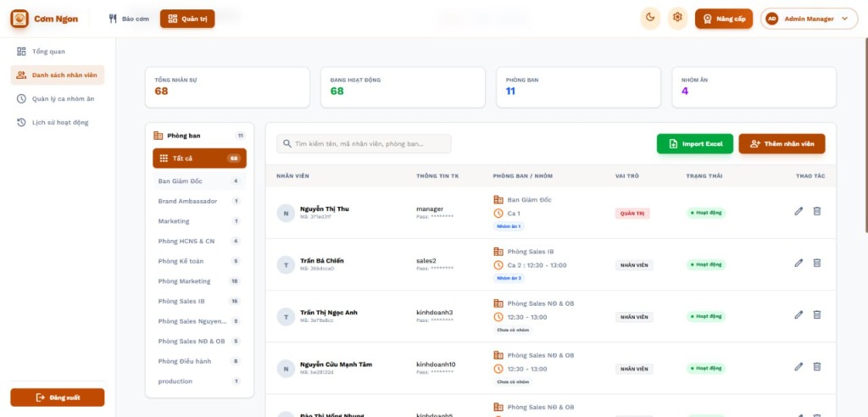
Task: Click edit pencil for Trần Thị Ngọc Anh
Action: (798, 315)
